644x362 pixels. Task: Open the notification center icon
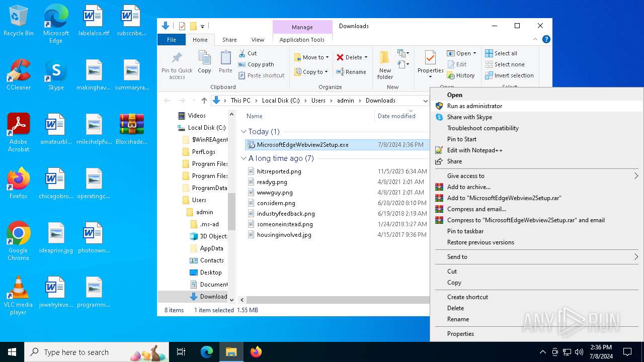[627, 352]
